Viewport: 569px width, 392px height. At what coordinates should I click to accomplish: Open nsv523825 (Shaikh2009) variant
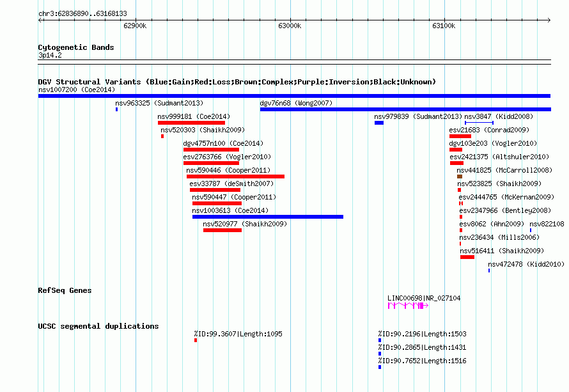click(x=499, y=184)
